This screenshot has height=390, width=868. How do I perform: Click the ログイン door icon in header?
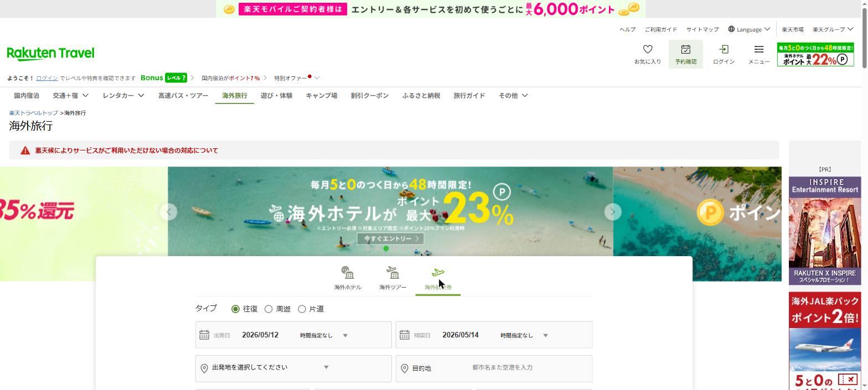point(724,49)
